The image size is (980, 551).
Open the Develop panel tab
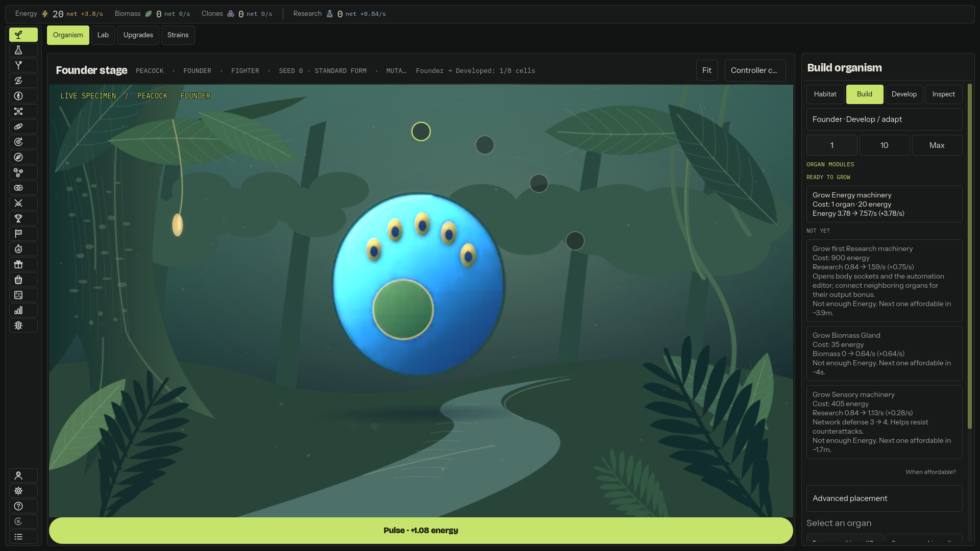pyautogui.click(x=904, y=94)
